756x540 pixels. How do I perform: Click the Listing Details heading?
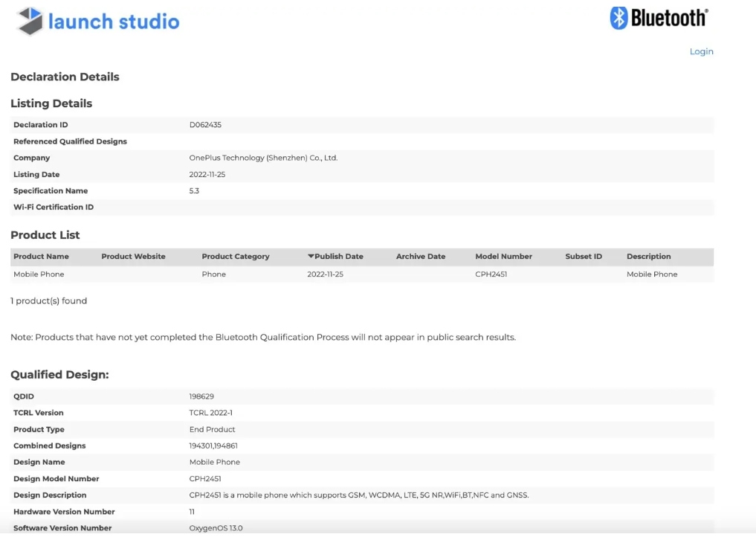pos(51,103)
